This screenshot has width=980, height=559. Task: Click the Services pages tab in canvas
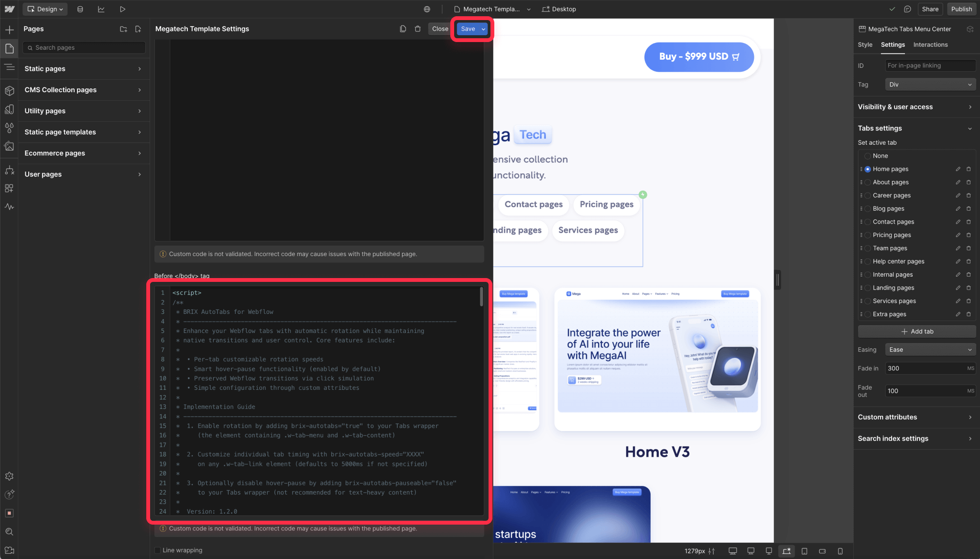588,230
